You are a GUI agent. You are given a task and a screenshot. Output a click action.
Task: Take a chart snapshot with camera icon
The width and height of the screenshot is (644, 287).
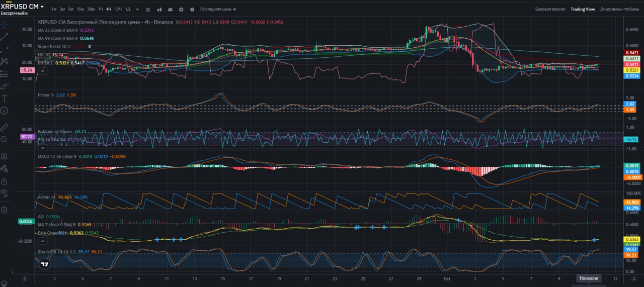(x=170, y=10)
